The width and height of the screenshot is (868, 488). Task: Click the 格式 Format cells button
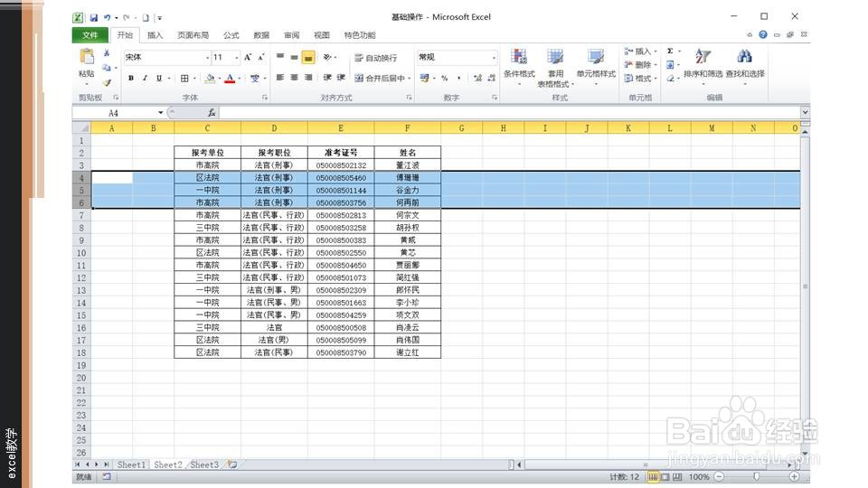[x=639, y=79]
